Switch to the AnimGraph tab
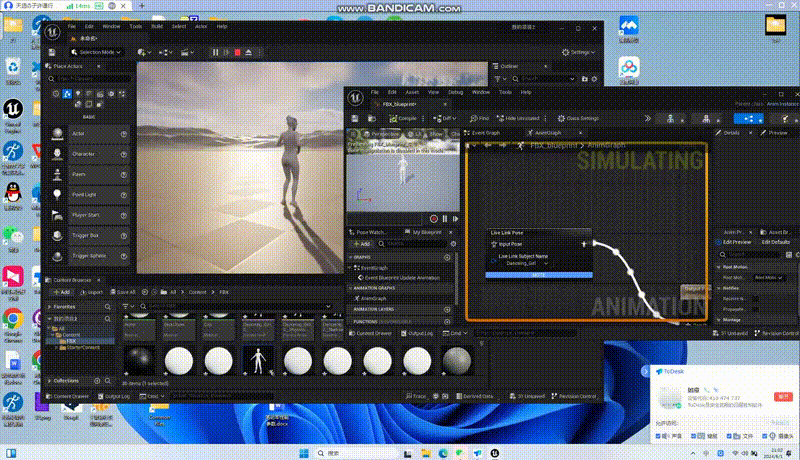The image size is (800, 460). (548, 133)
